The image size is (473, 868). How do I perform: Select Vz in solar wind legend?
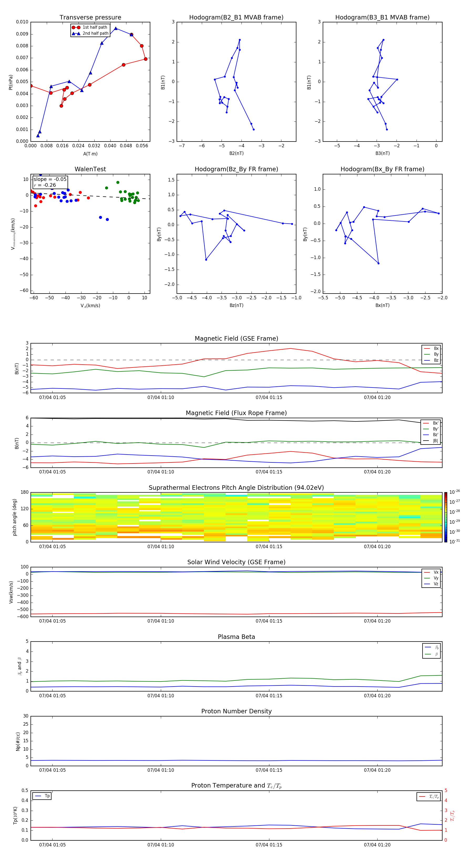(x=431, y=584)
